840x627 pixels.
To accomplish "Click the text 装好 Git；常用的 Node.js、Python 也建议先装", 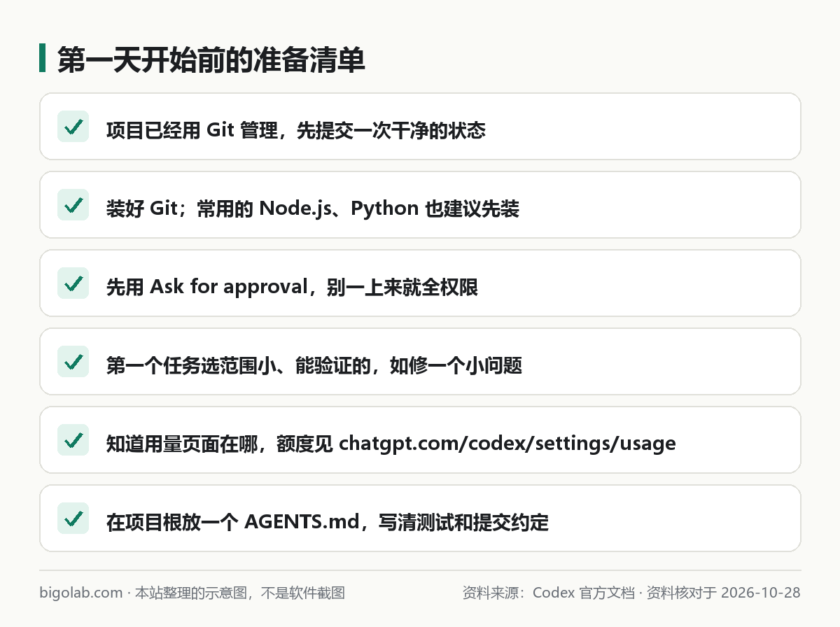I will [x=313, y=209].
